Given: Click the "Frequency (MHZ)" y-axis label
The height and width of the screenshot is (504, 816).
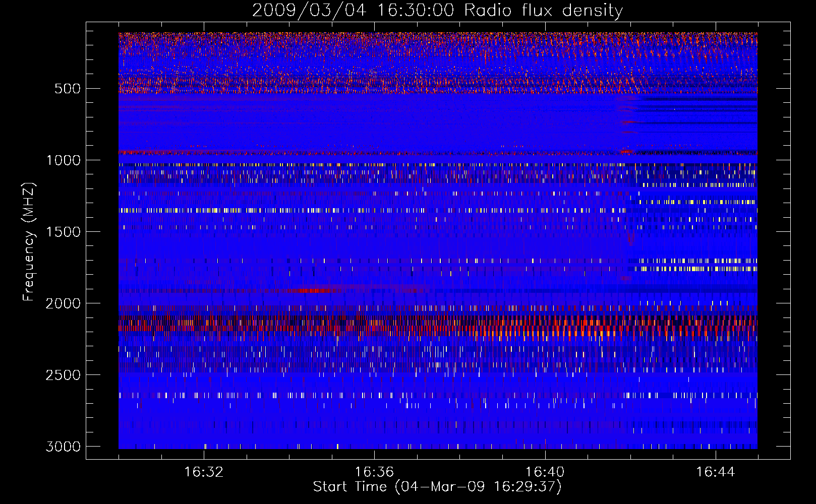Looking at the screenshot, I should 29,241.
